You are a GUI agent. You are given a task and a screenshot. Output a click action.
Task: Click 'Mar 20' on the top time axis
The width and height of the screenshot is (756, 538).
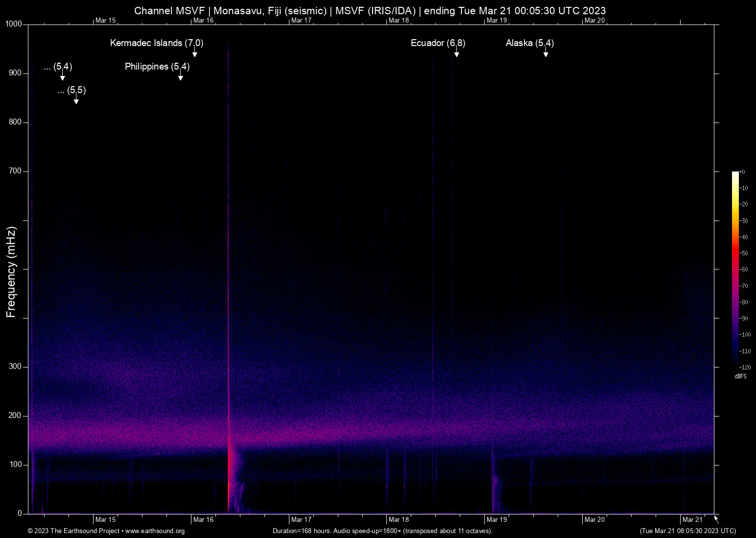click(595, 21)
